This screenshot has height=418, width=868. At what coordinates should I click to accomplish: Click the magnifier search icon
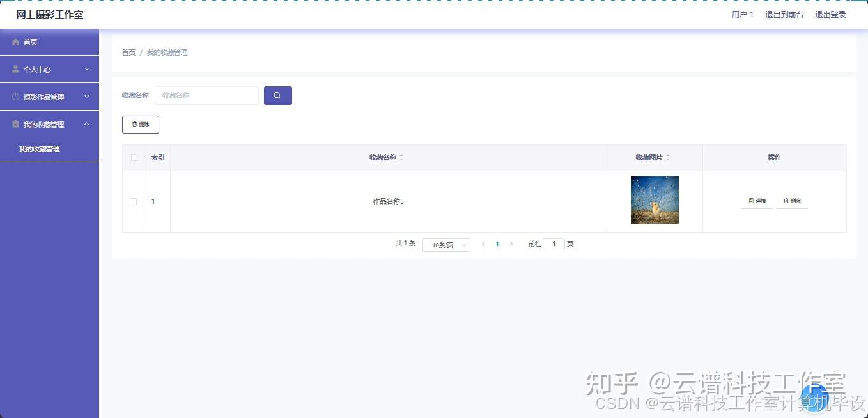pyautogui.click(x=277, y=95)
